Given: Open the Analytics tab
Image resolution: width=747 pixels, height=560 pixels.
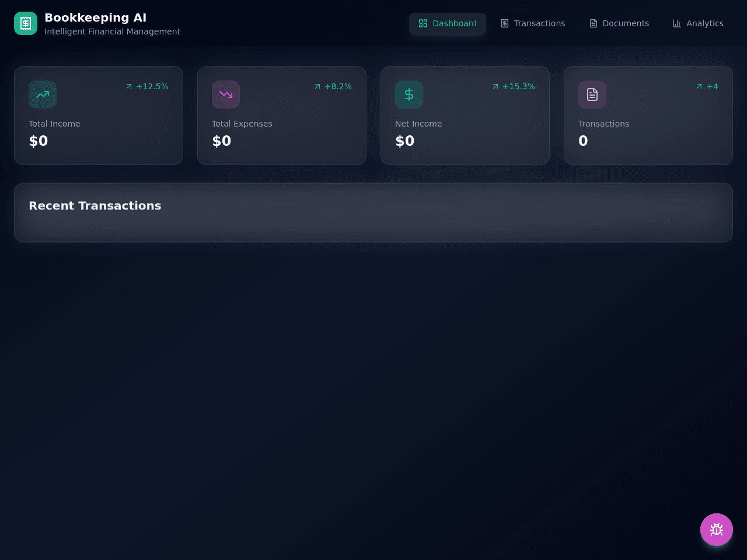Looking at the screenshot, I should (x=698, y=23).
